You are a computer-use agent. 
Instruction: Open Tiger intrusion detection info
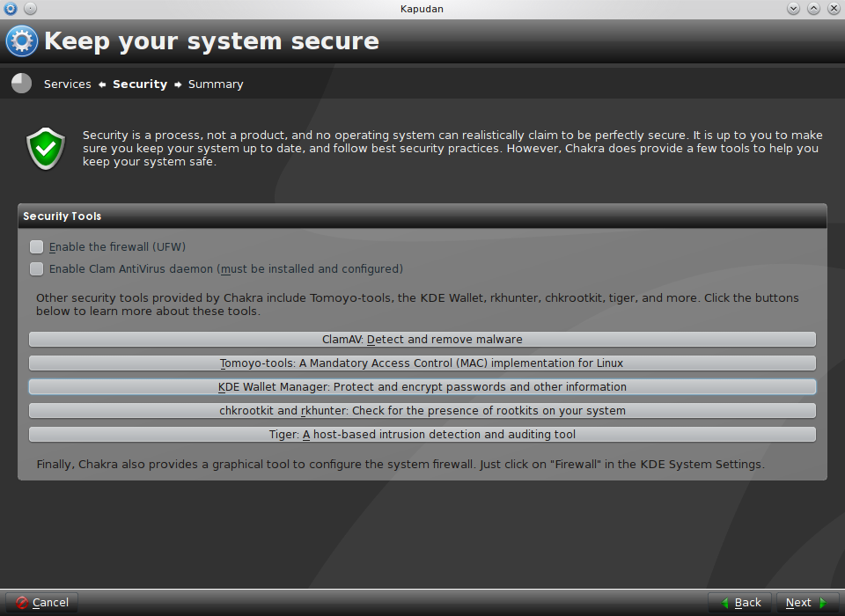click(x=422, y=435)
